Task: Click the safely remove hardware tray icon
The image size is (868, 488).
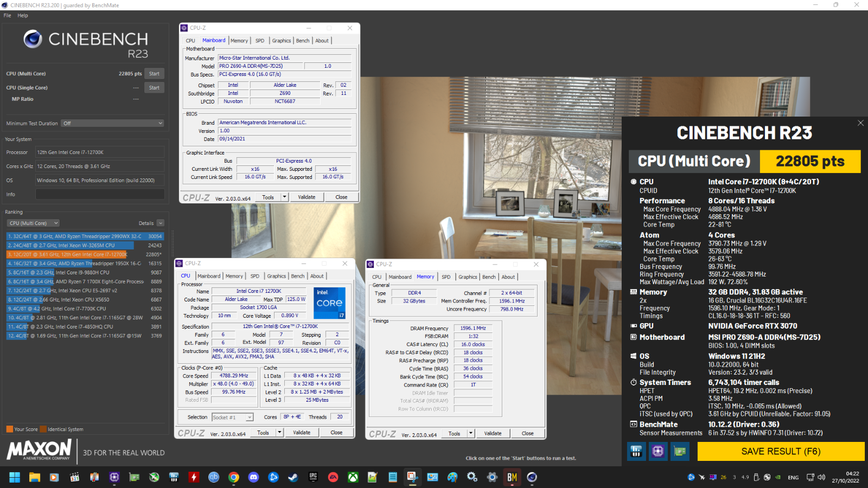Action: click(756, 477)
